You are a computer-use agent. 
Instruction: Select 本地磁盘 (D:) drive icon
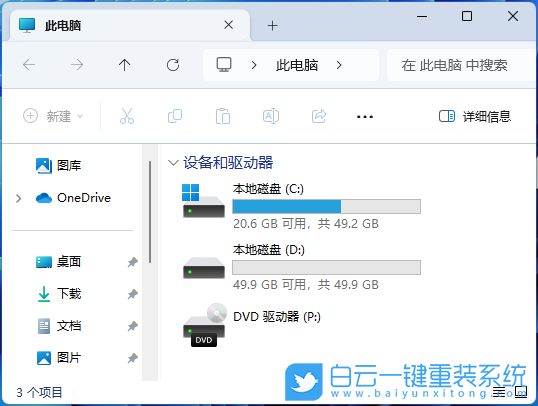pyautogui.click(x=204, y=268)
